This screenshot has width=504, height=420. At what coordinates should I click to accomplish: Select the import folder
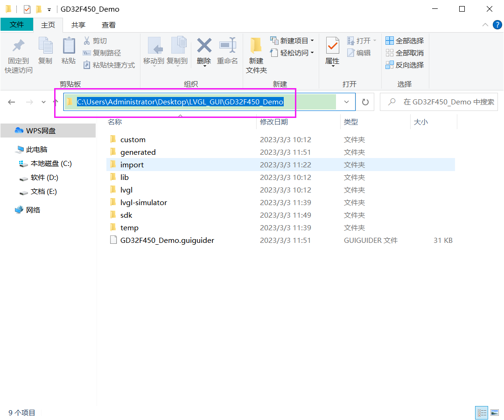[x=280, y=165]
